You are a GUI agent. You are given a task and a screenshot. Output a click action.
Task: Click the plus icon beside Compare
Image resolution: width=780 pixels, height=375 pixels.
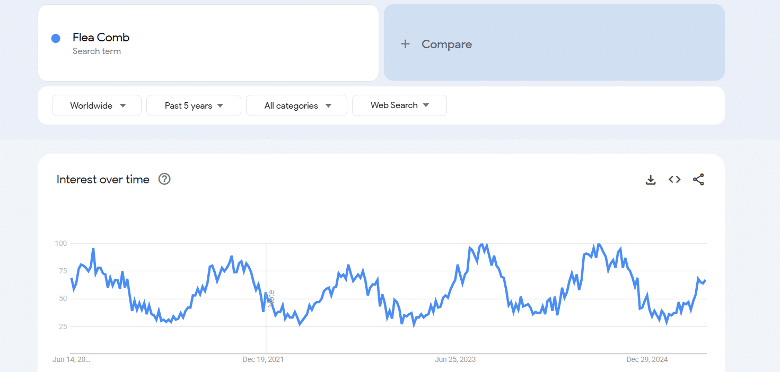[405, 44]
